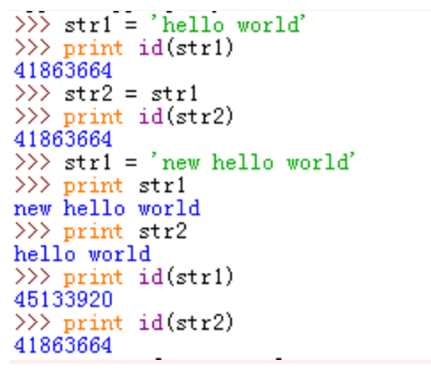Select the blue output "hello world"
The image size is (431, 373).
(82, 254)
